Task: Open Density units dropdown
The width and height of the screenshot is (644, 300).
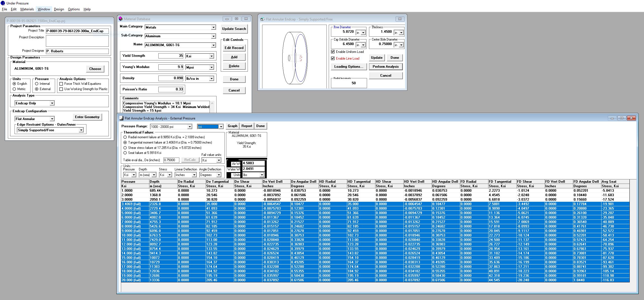Action: tap(211, 79)
